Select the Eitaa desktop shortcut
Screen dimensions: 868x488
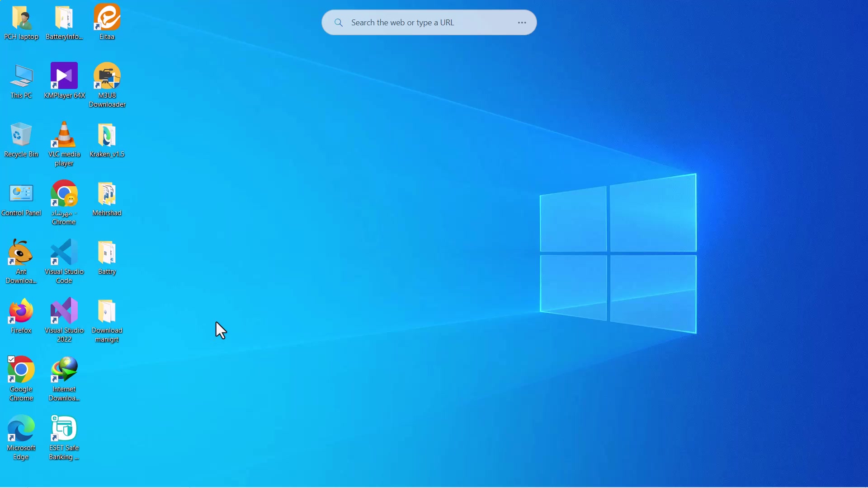107,18
